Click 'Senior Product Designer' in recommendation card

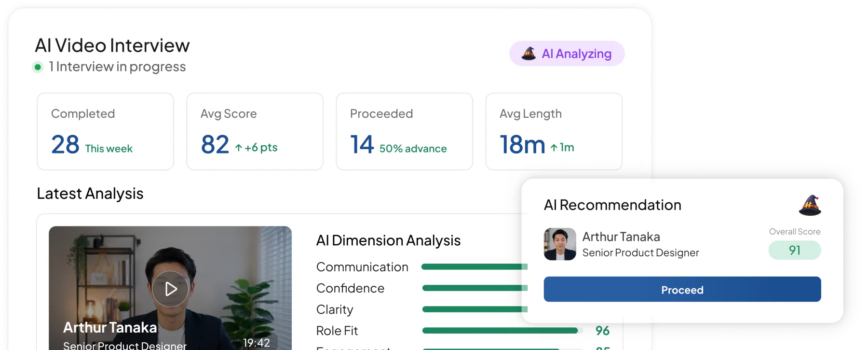[640, 252]
